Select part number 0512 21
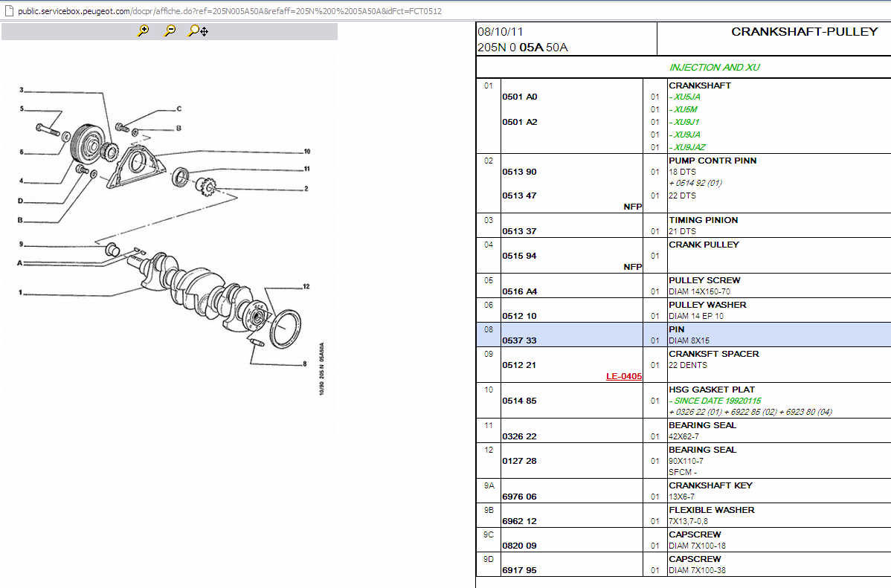Image resolution: width=891 pixels, height=588 pixels. tap(519, 365)
